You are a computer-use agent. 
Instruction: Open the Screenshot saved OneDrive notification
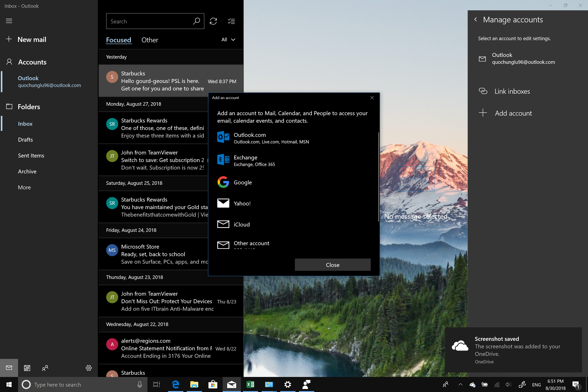pyautogui.click(x=513, y=349)
